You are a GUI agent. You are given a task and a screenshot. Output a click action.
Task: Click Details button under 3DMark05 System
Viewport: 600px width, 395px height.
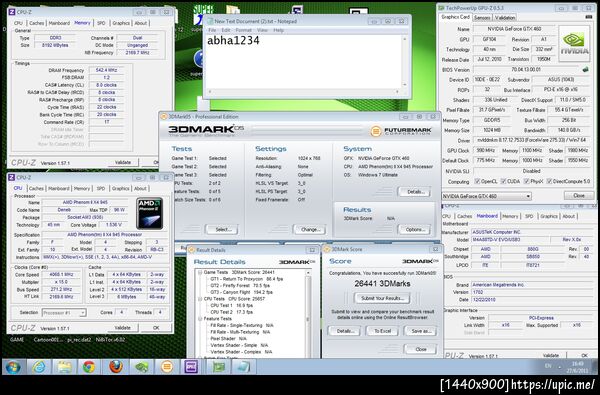click(415, 191)
